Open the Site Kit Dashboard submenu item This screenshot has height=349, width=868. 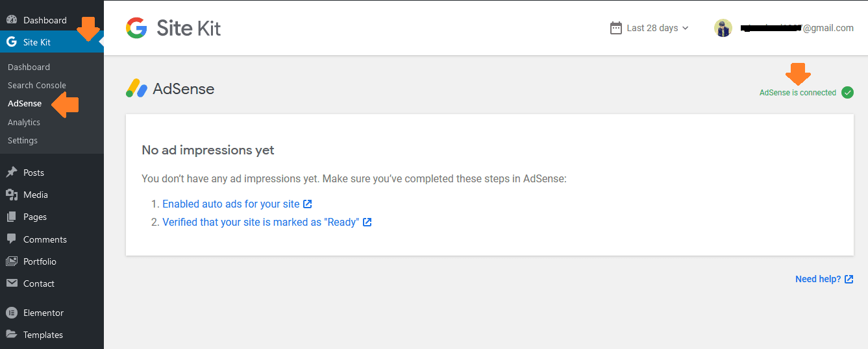point(29,67)
